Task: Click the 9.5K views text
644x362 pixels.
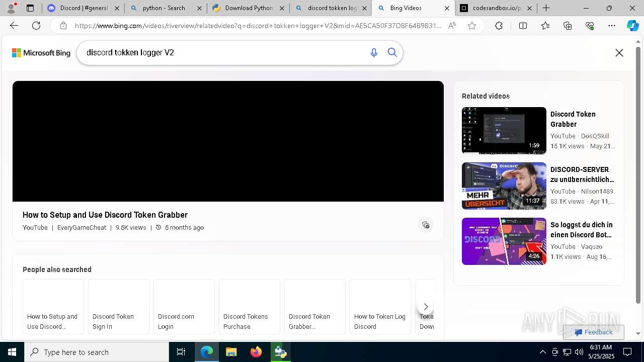Action: [131, 228]
